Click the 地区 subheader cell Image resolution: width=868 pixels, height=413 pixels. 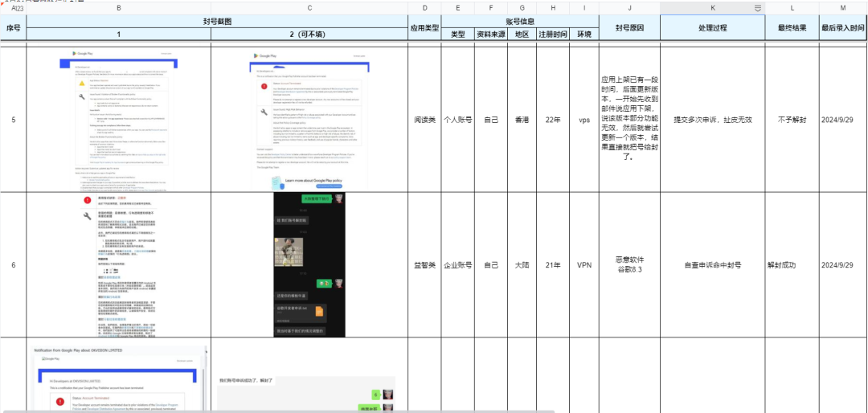tap(522, 34)
